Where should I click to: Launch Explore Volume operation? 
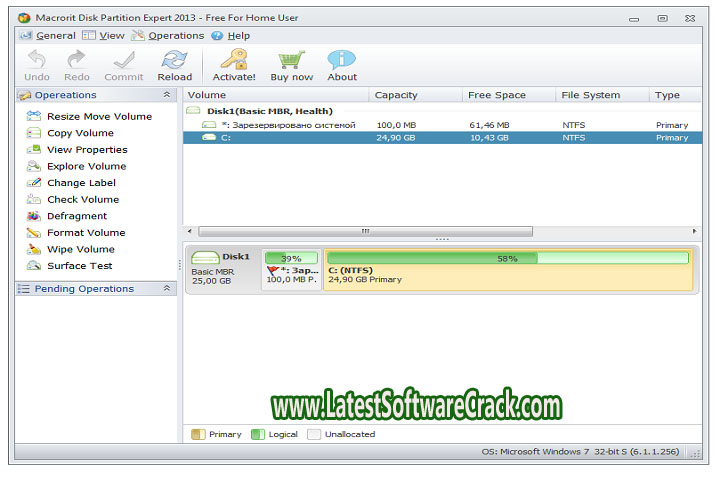pyautogui.click(x=76, y=166)
